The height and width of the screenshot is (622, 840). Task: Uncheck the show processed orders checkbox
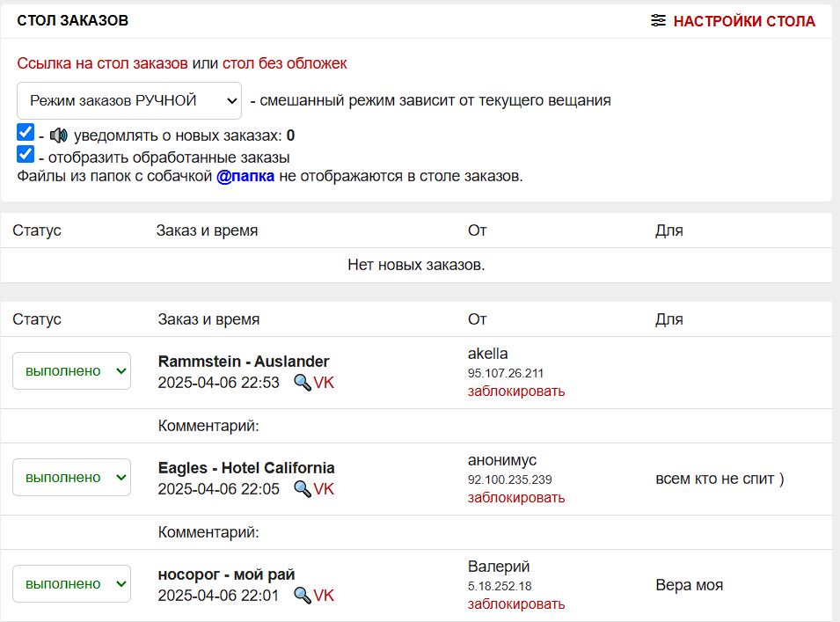coord(26,156)
